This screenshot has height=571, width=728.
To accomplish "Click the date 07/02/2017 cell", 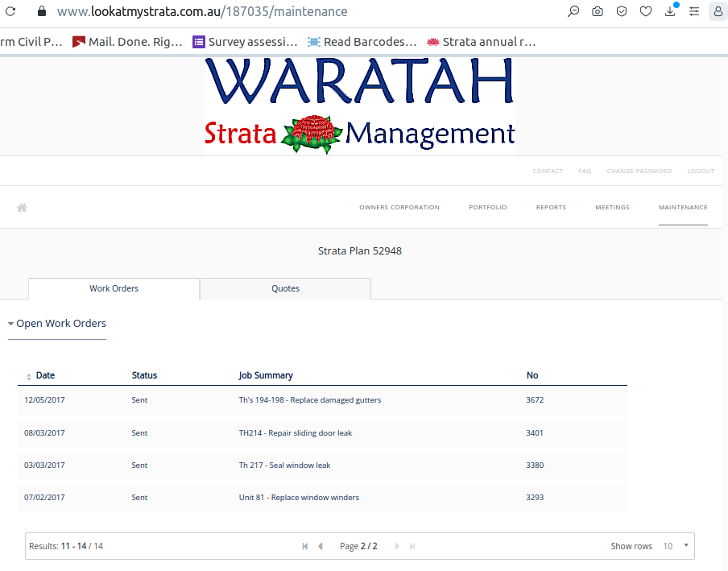I will point(44,498).
